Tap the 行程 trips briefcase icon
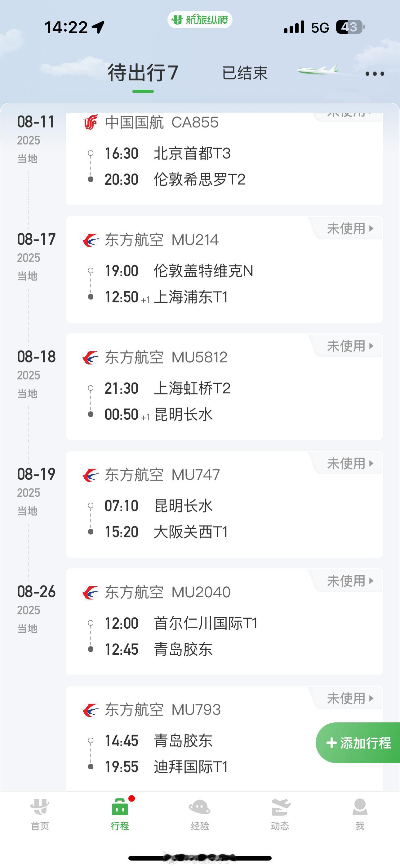 tap(120, 807)
